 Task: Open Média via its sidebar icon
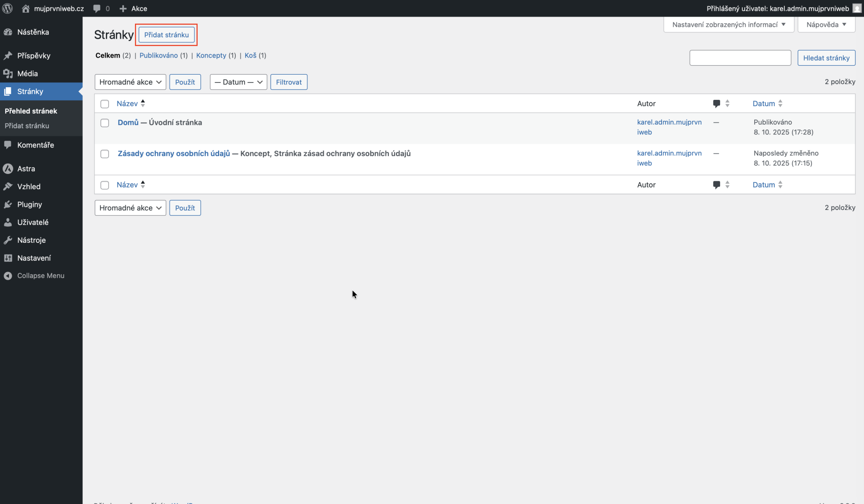point(8,74)
